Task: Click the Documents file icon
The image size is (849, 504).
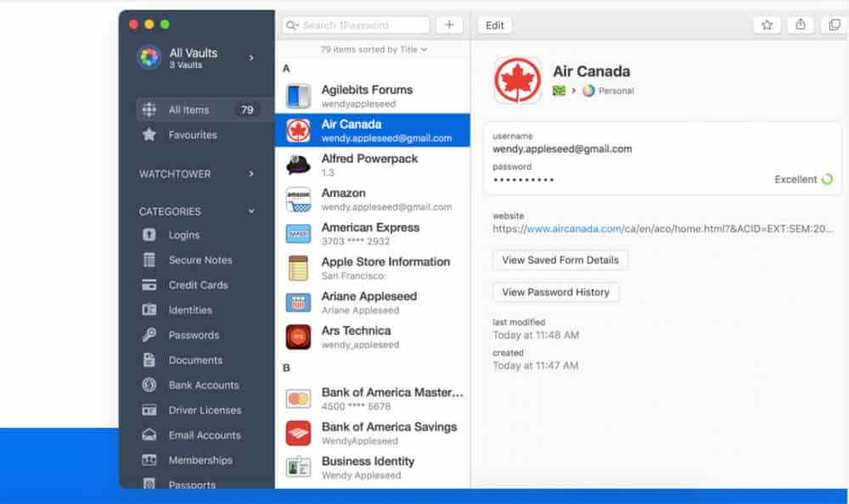Action: (149, 360)
